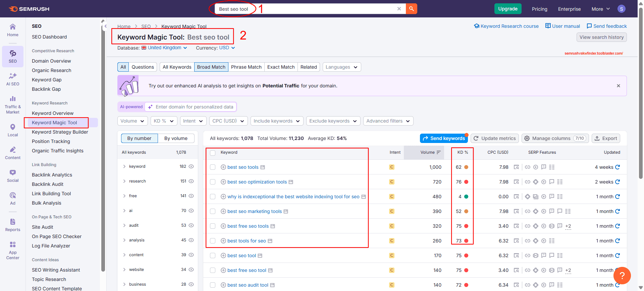
Task: Open the Ad sidebar icon
Action: pyautogui.click(x=13, y=199)
